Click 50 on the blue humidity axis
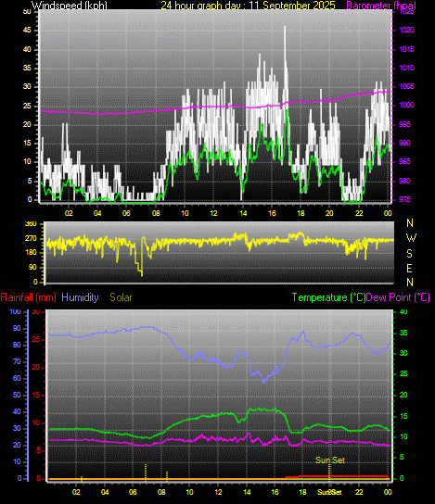This screenshot has height=504, width=435. [17, 395]
